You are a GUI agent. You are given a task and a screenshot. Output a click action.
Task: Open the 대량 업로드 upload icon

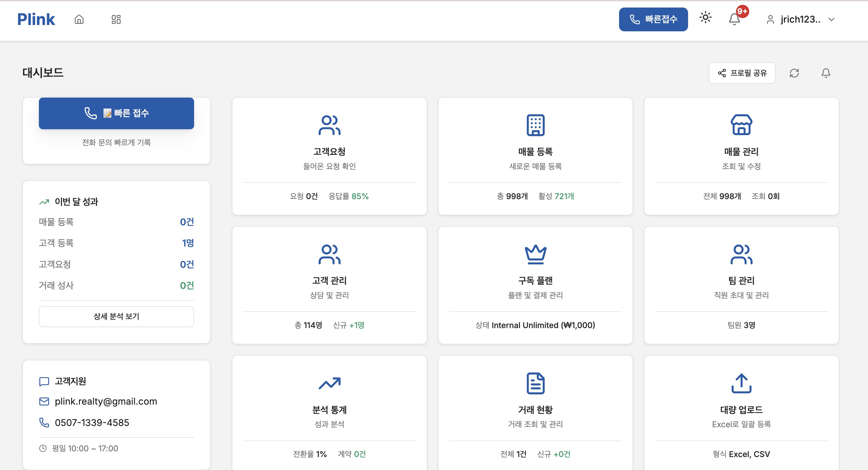click(741, 383)
